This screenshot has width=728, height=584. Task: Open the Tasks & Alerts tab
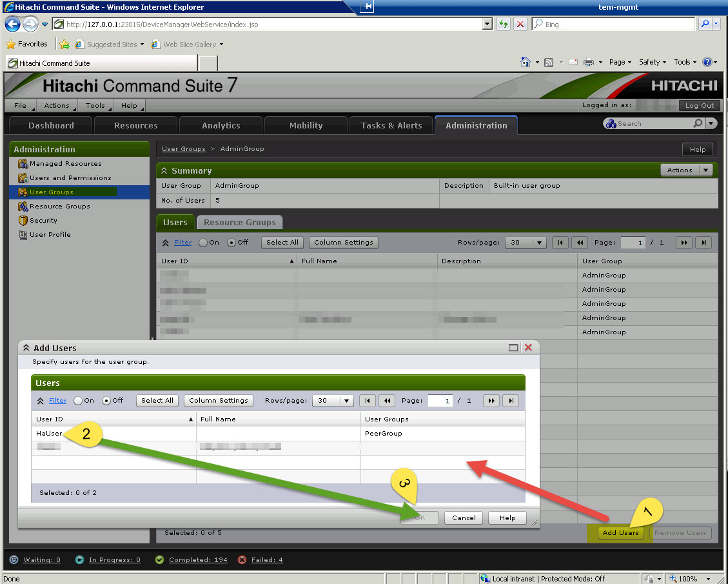[391, 125]
